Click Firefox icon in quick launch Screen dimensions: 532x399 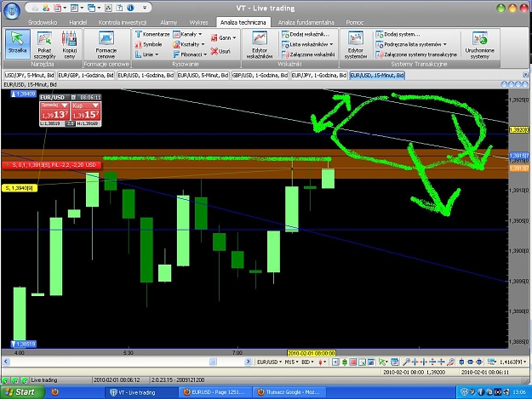(x=54, y=392)
